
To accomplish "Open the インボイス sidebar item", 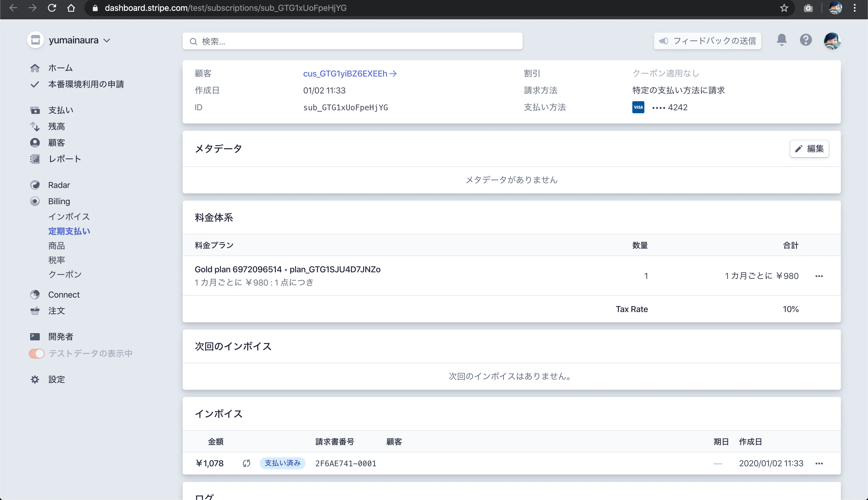I will pyautogui.click(x=69, y=217).
